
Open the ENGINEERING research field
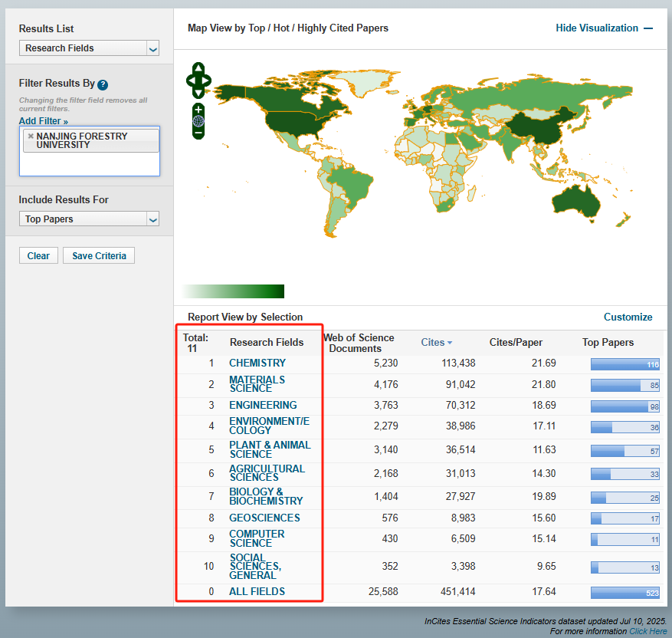point(263,405)
